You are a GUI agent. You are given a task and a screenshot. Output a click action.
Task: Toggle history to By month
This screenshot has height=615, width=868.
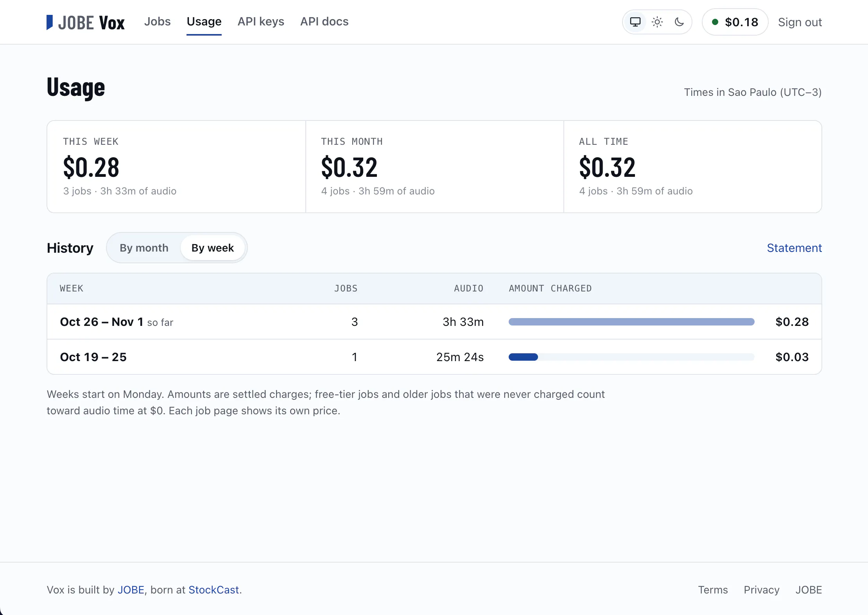tap(144, 248)
